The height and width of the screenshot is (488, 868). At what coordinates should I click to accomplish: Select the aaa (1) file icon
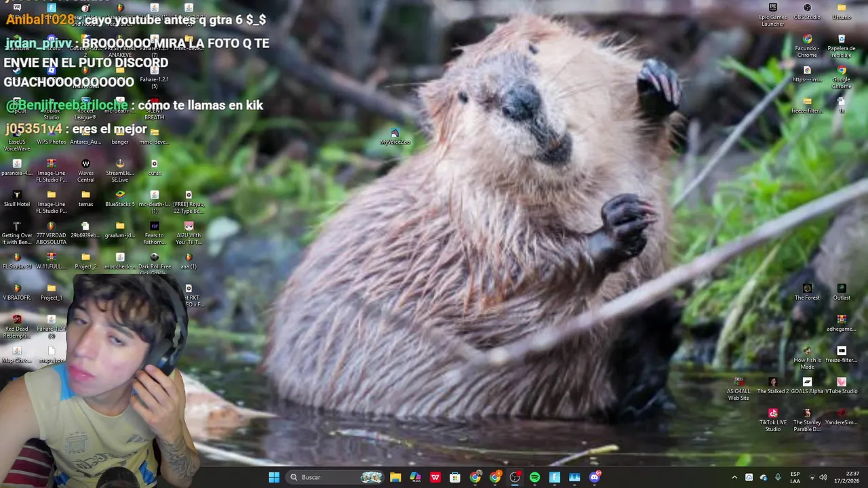pyautogui.click(x=189, y=260)
